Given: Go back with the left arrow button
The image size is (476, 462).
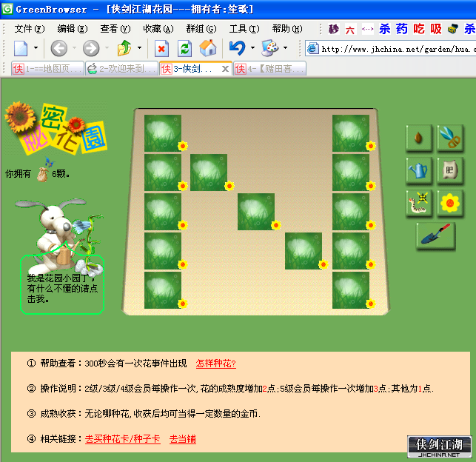Looking at the screenshot, I should 58,48.
